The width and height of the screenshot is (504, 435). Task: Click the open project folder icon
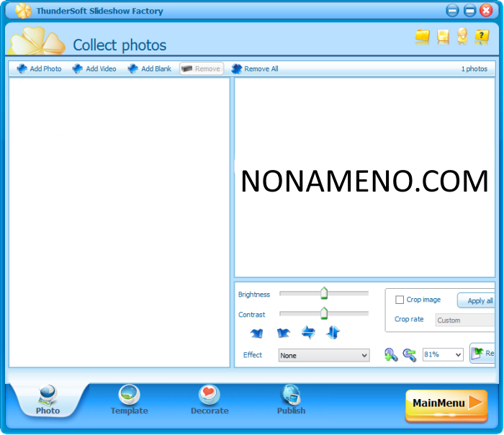[x=423, y=37]
